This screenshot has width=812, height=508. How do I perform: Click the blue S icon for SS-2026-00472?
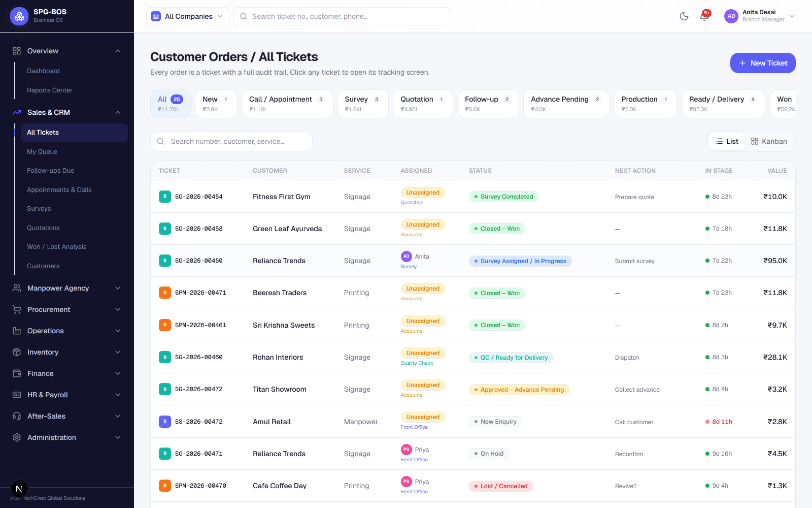click(165, 422)
